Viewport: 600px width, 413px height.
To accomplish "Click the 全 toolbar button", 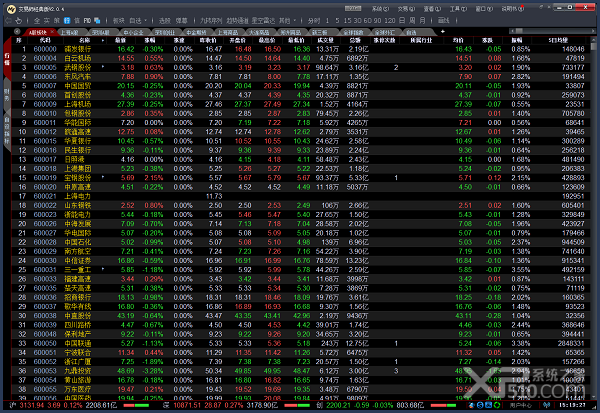I will click(x=37, y=21).
